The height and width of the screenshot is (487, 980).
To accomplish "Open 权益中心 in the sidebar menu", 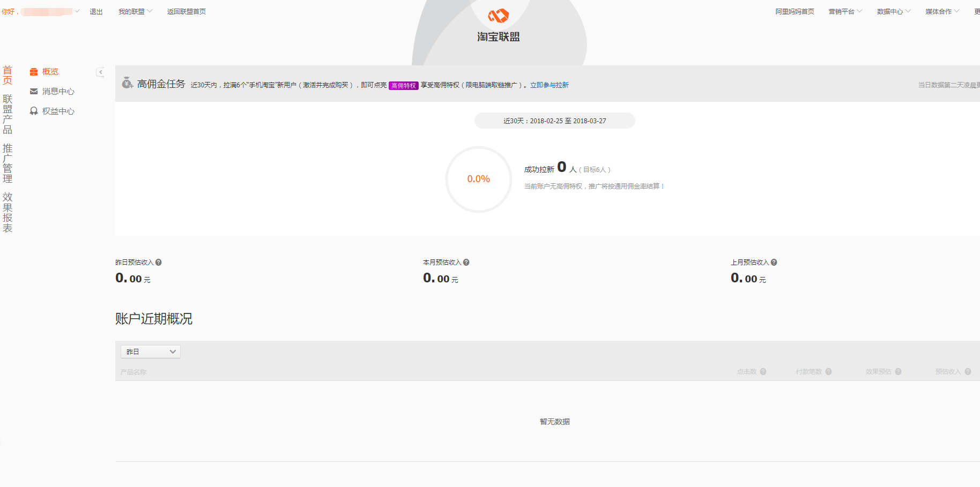I will coord(58,111).
